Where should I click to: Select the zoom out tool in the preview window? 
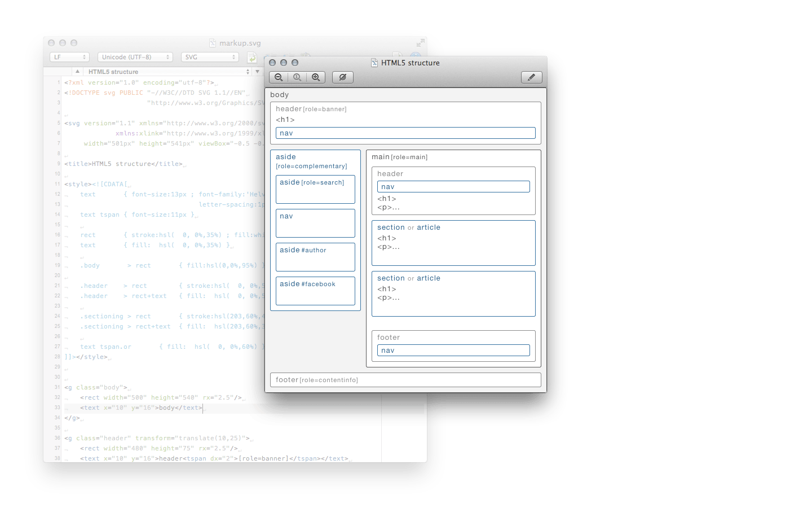[278, 77]
